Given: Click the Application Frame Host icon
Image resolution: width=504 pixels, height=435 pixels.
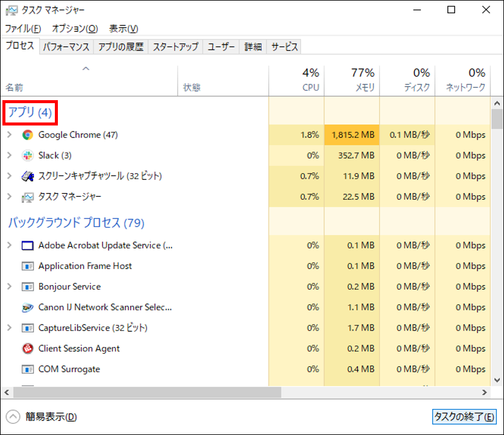Looking at the screenshot, I should pyautogui.click(x=28, y=266).
